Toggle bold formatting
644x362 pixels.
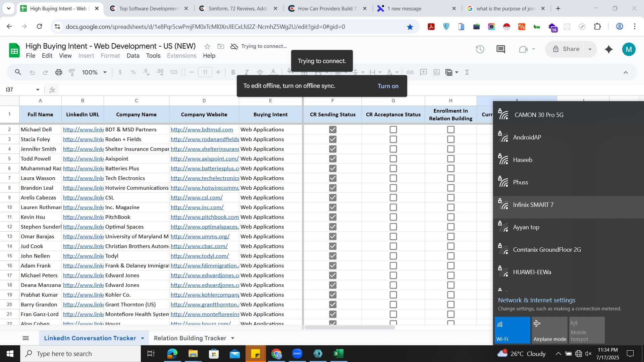(233, 72)
